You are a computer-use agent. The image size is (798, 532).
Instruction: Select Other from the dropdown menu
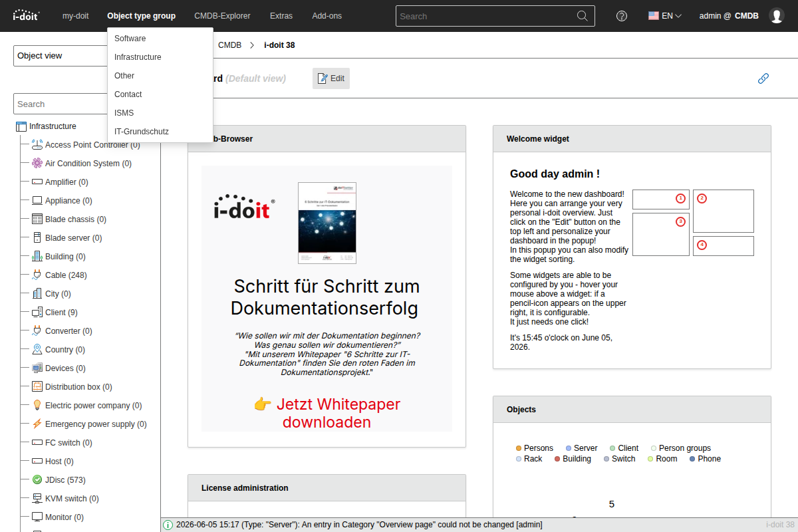pos(160,76)
